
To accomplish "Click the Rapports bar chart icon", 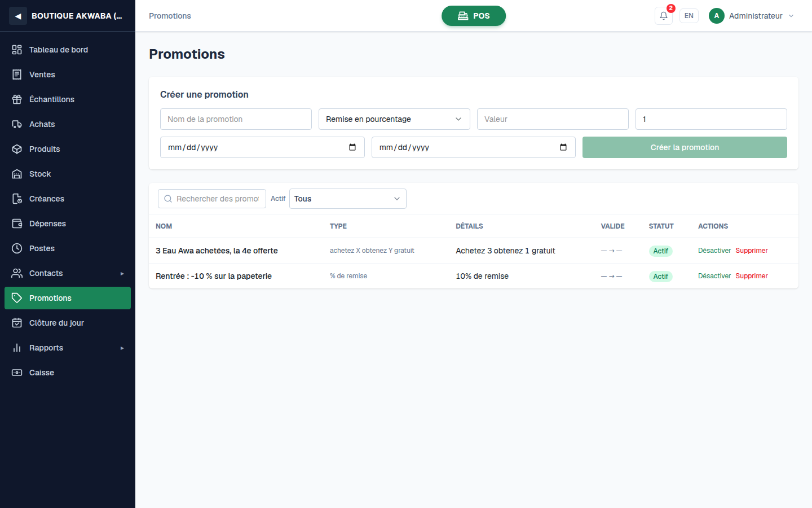I will (x=17, y=348).
